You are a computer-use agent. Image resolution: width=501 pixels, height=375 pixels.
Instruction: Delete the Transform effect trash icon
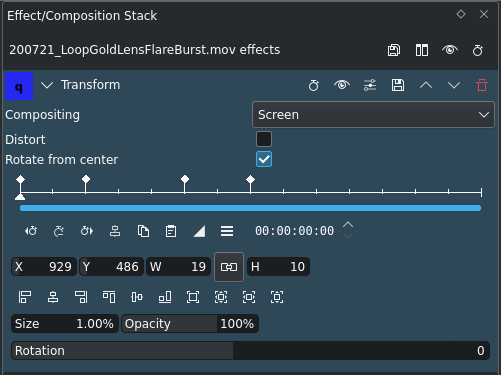pos(482,85)
